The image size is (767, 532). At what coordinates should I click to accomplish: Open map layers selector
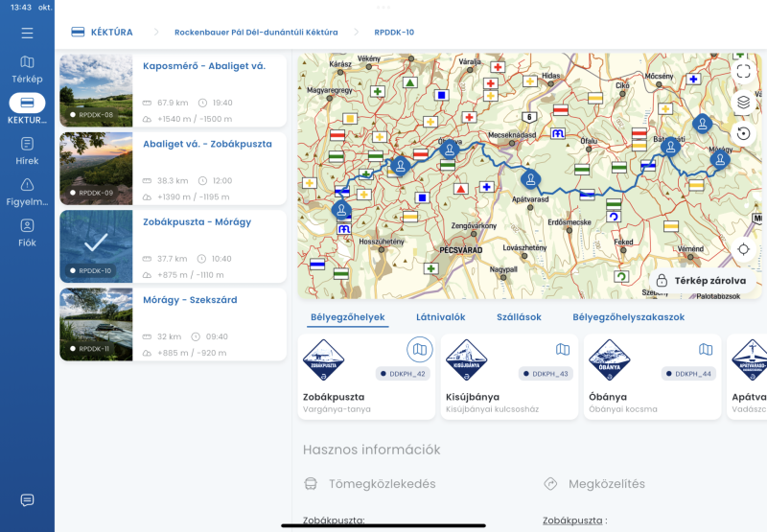click(x=743, y=102)
